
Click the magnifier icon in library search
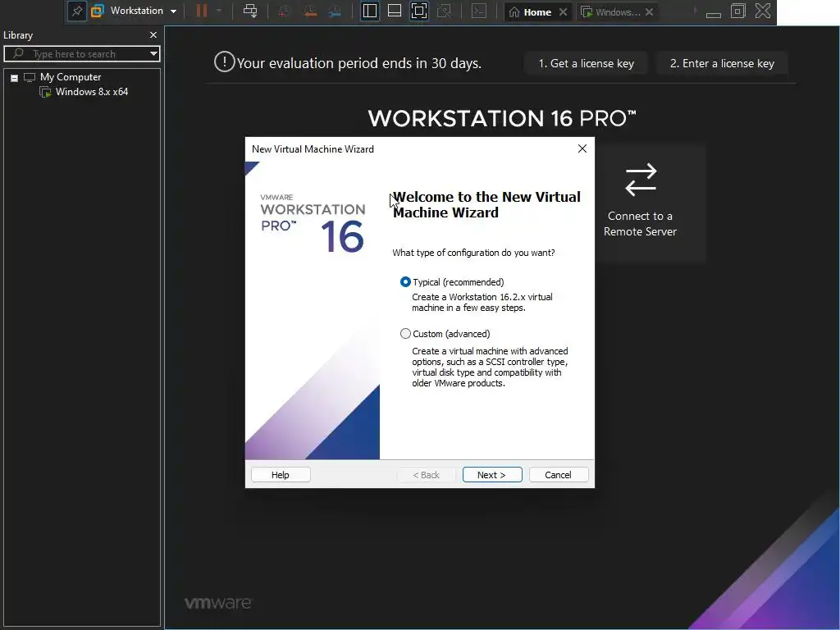point(18,53)
